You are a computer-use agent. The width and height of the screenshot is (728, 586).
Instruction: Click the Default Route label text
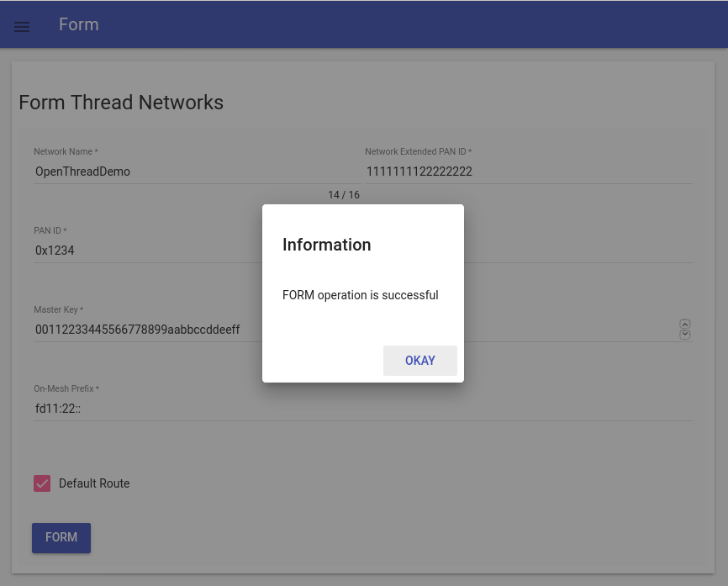tap(94, 483)
